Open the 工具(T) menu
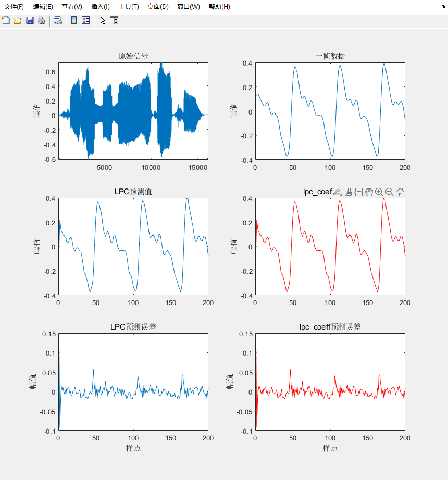 [129, 6]
